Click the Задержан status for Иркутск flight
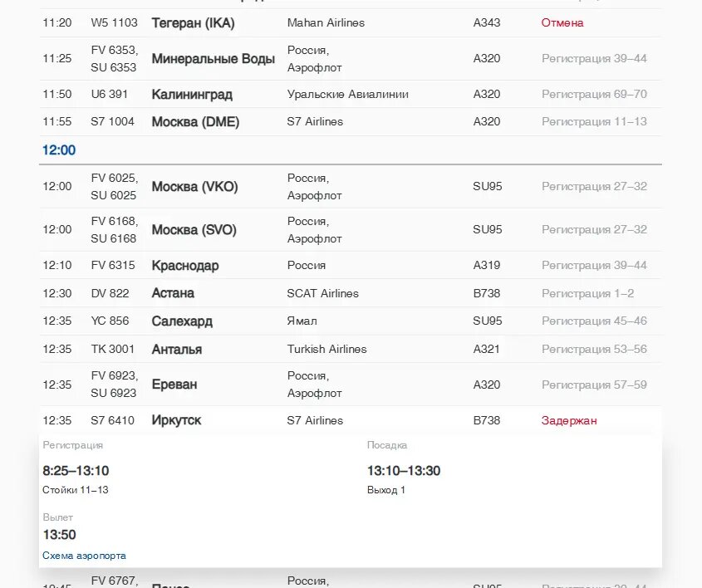The image size is (702, 588). [569, 420]
